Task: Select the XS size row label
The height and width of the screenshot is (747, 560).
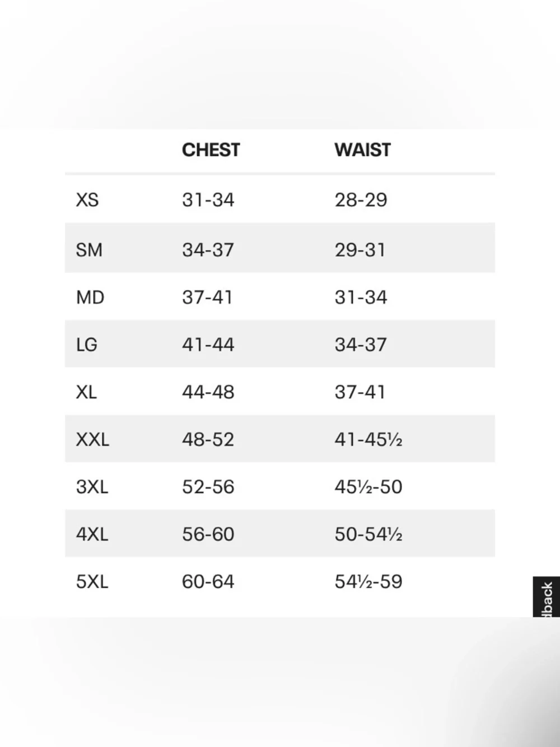Action: [x=87, y=200]
